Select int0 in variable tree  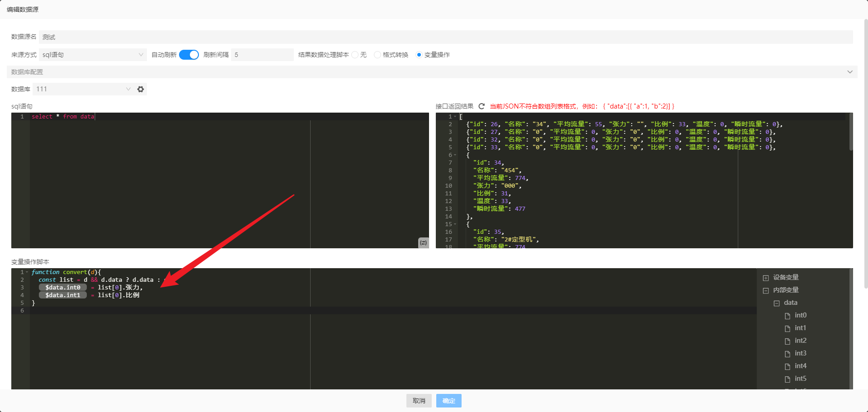tap(801, 315)
